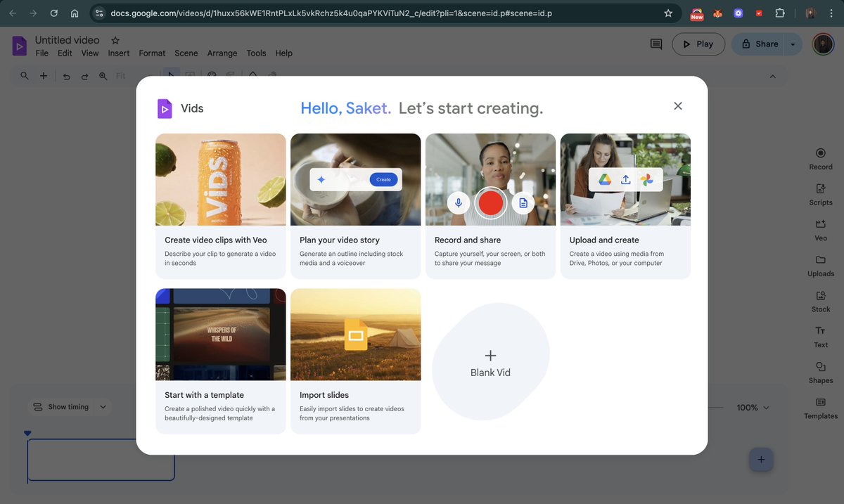This screenshot has height=504, width=844.
Task: Click the Vids logo in dialog
Action: (165, 108)
